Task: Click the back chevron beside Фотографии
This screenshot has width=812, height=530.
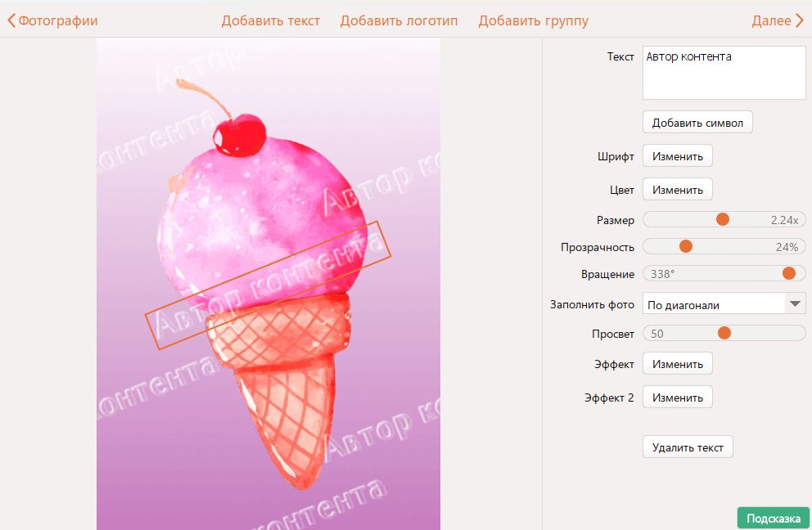Action: 11,20
